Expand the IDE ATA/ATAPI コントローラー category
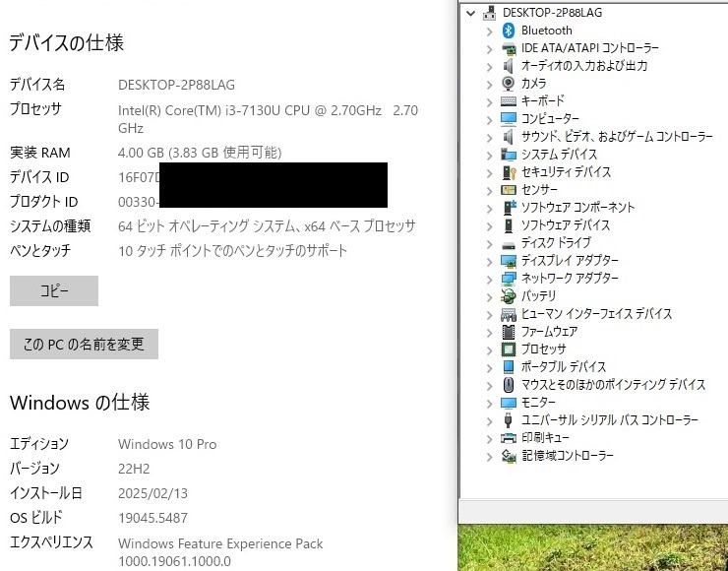 point(489,49)
